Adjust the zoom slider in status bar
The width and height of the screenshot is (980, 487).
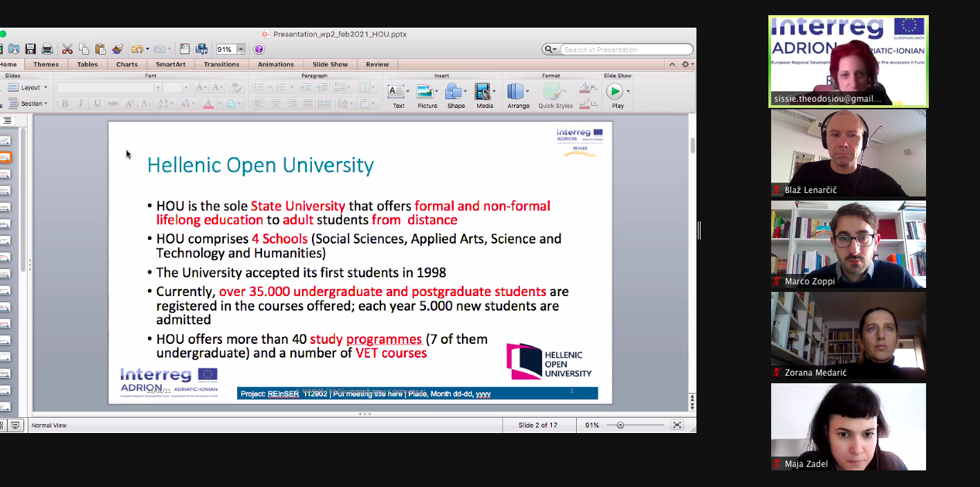[620, 425]
